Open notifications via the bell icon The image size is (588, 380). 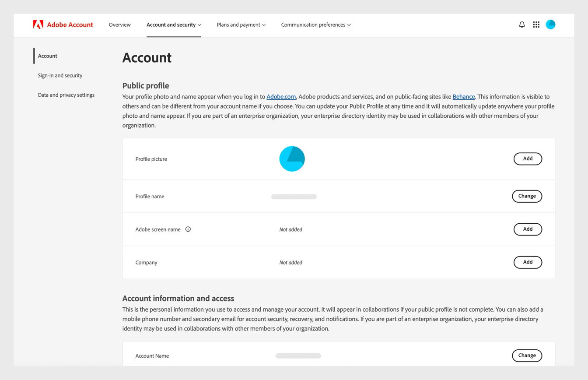(x=521, y=25)
